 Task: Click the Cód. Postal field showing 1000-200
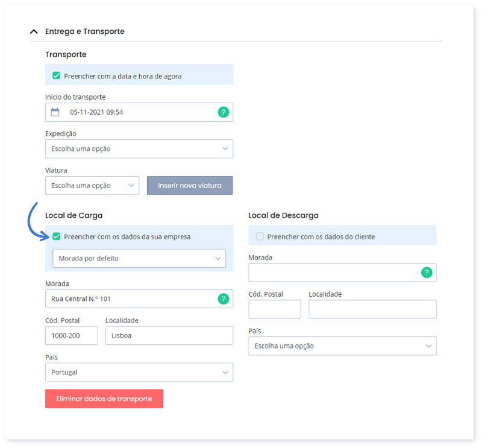point(71,335)
